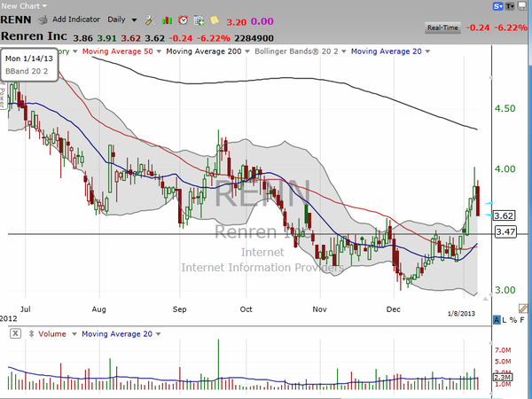This screenshot has width=532, height=399.
Task: Click the Mon 1/14/13 date tooltip
Action: [x=29, y=59]
